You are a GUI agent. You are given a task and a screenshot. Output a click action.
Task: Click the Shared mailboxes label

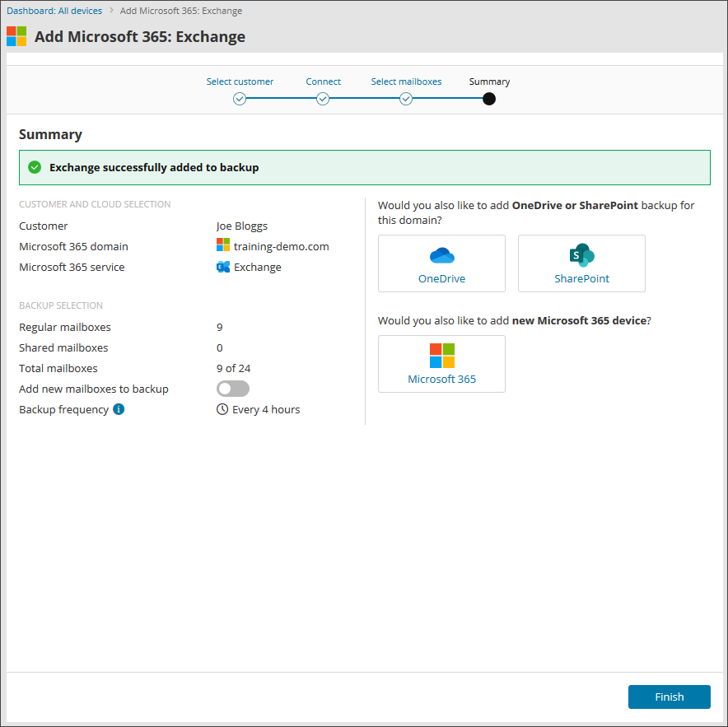tap(63, 347)
